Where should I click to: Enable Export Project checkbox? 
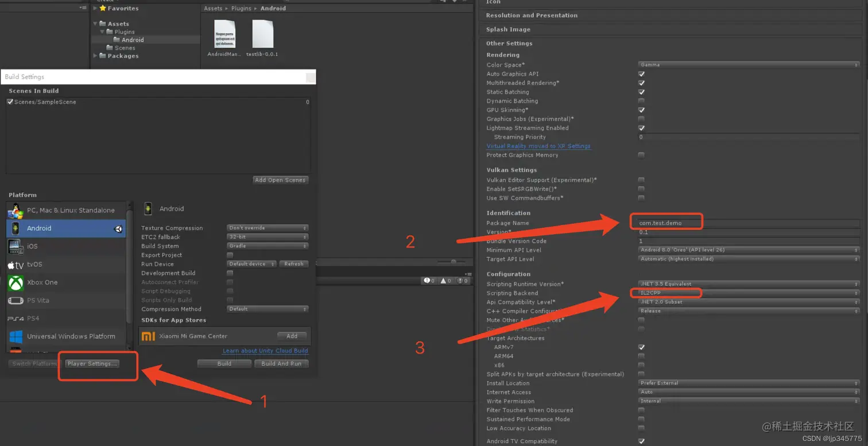(230, 255)
